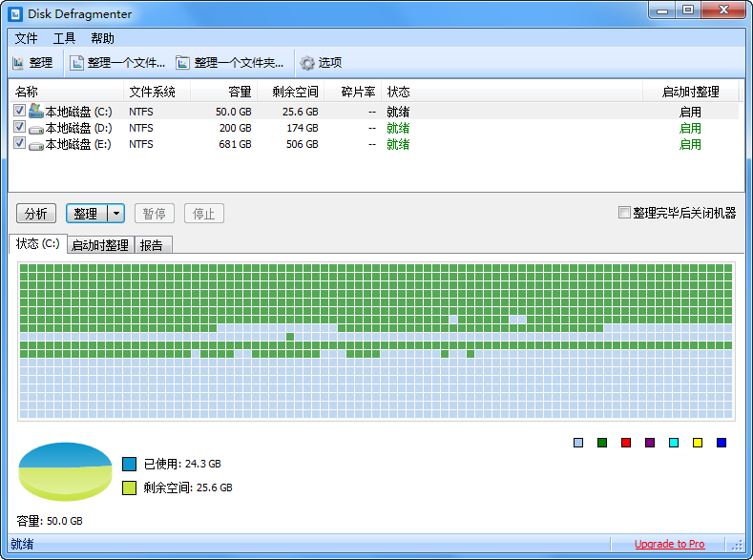Sort by the 名称 column header
Screen dimensions: 753x560
[x=67, y=92]
